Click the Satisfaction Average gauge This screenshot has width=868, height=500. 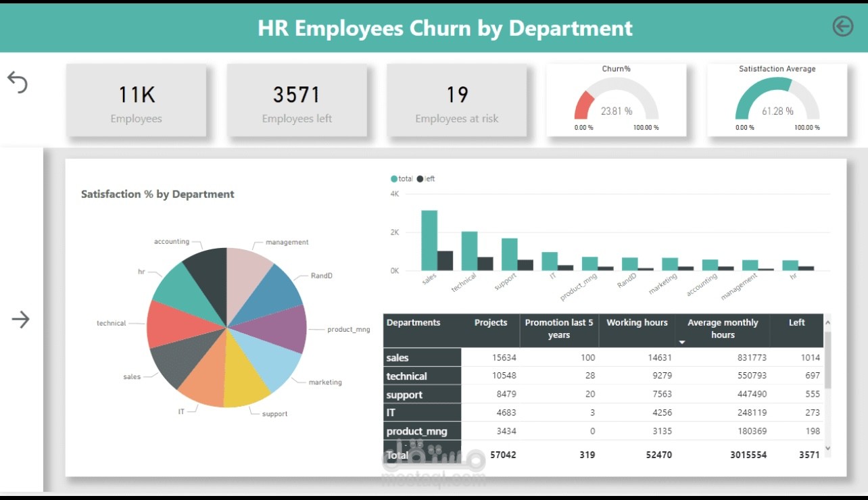point(777,100)
